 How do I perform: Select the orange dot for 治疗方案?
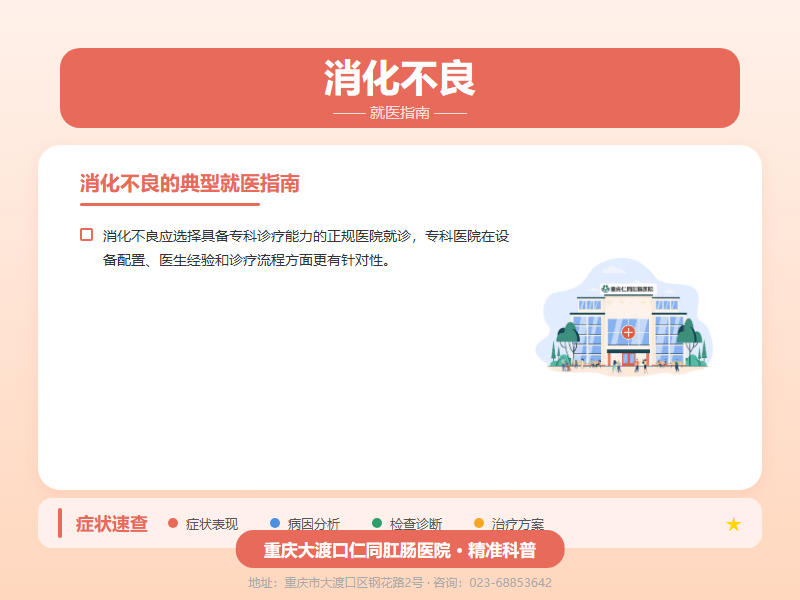tap(479, 523)
